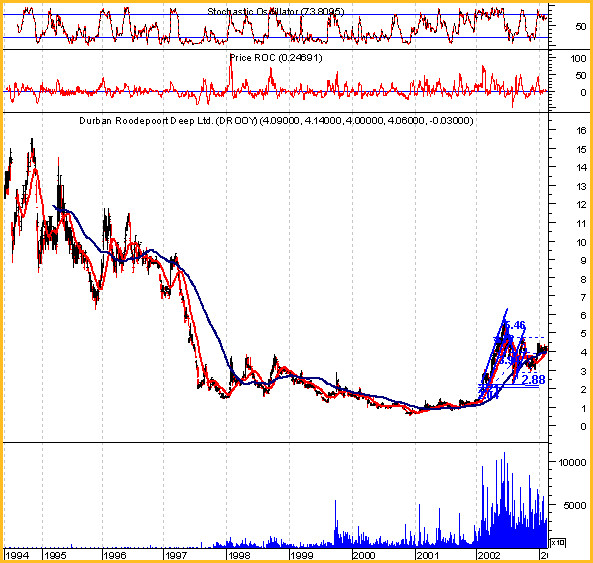
Task: Select the 5 value on price axis
Action: point(584,334)
